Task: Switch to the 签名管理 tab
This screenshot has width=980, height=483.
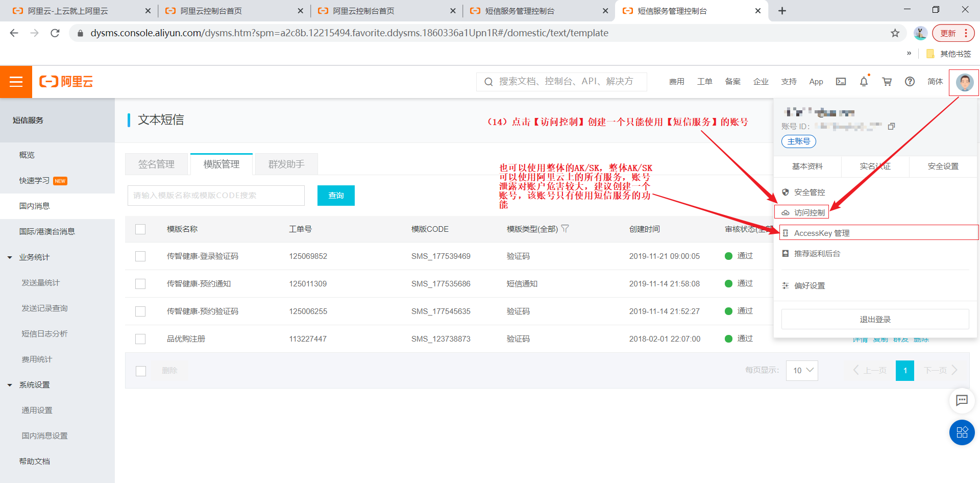Action: (156, 164)
